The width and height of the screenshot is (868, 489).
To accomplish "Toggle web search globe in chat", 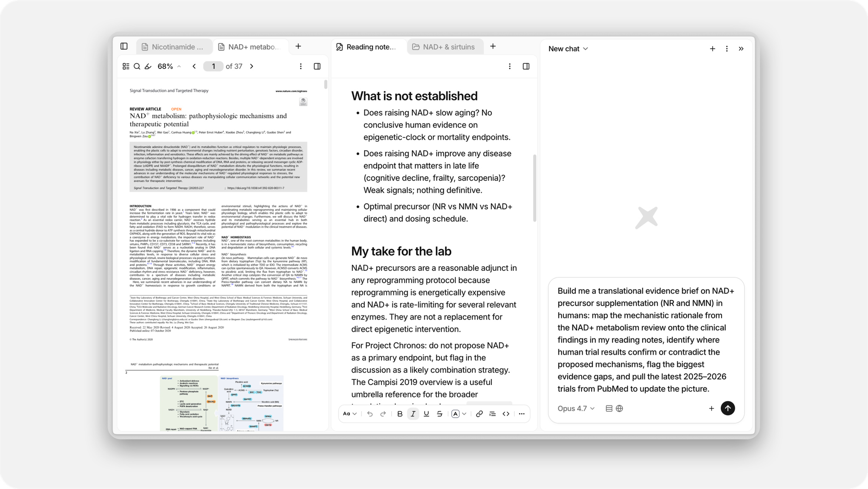I will (619, 408).
